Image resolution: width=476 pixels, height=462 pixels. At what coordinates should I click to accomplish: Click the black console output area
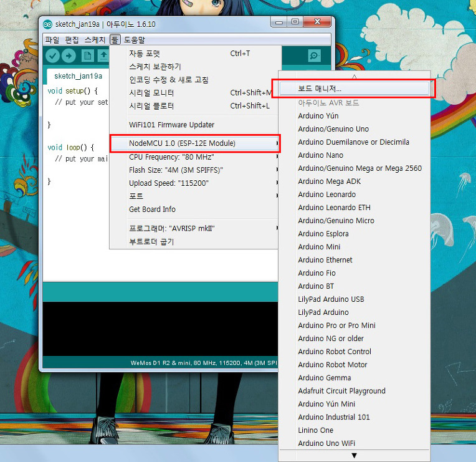pos(160,329)
